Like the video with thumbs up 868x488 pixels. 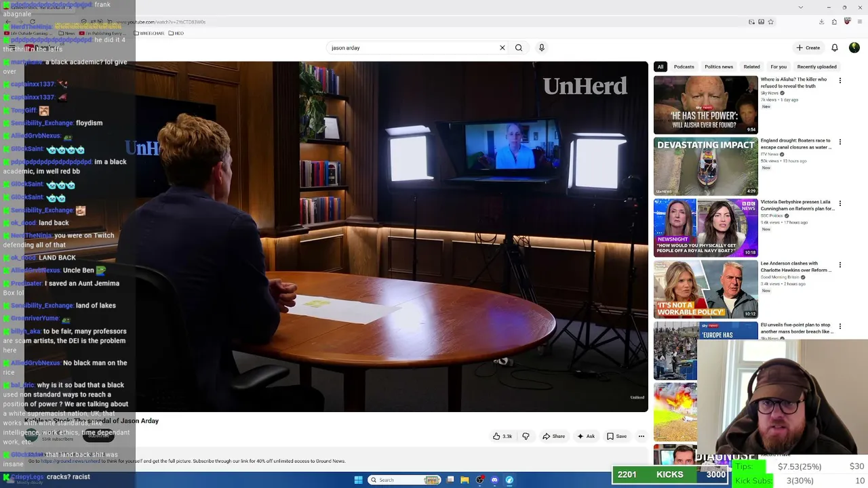pyautogui.click(x=502, y=436)
